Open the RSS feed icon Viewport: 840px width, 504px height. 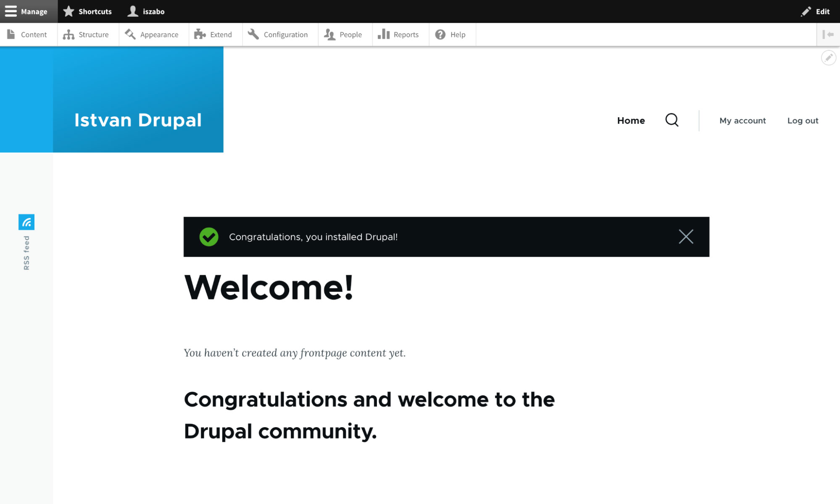[26, 222]
